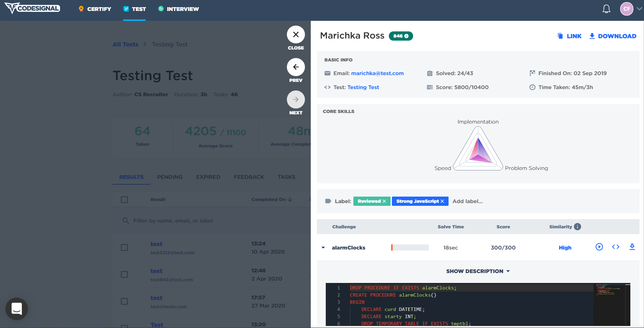Click the Add label input field
This screenshot has height=328, width=644.
(x=468, y=201)
